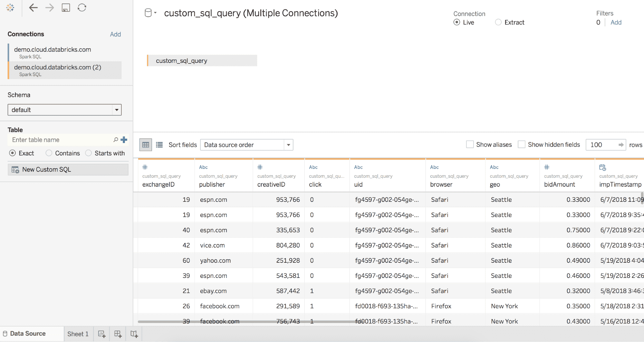644x342 pixels.
Task: Check the Show hidden fields box
Action: tap(521, 144)
